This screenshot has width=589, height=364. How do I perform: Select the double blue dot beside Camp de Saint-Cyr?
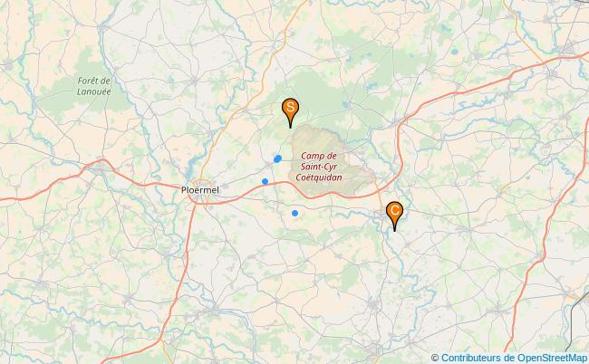277,158
